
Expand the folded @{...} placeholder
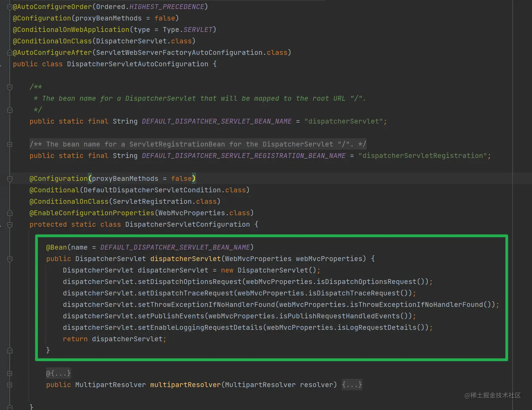(x=58, y=373)
